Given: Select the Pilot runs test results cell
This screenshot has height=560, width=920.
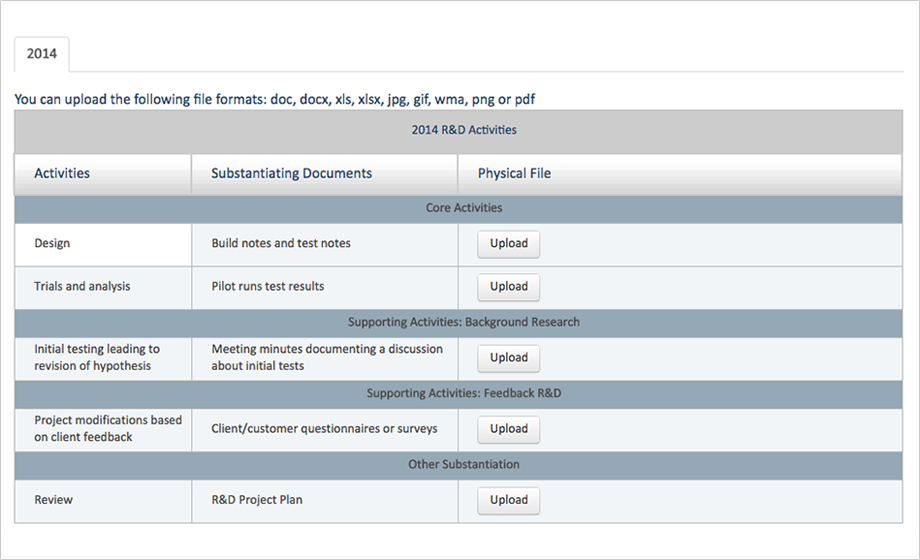Looking at the screenshot, I should click(x=268, y=286).
